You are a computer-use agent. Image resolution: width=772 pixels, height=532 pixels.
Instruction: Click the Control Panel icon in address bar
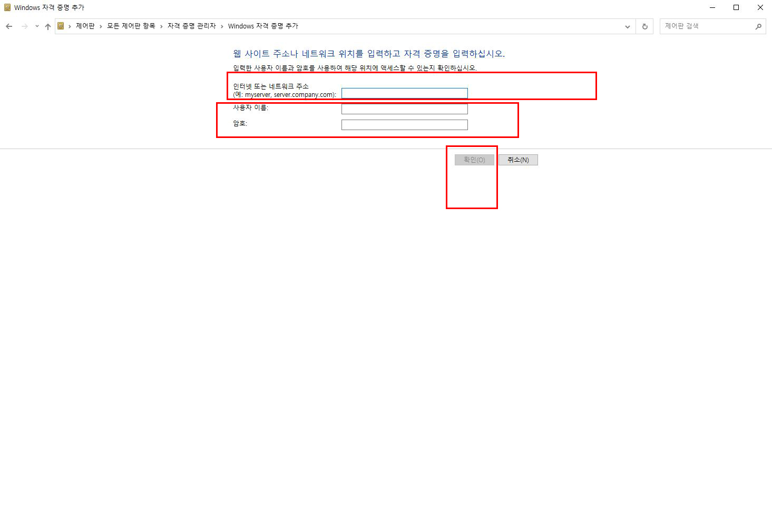click(x=61, y=26)
